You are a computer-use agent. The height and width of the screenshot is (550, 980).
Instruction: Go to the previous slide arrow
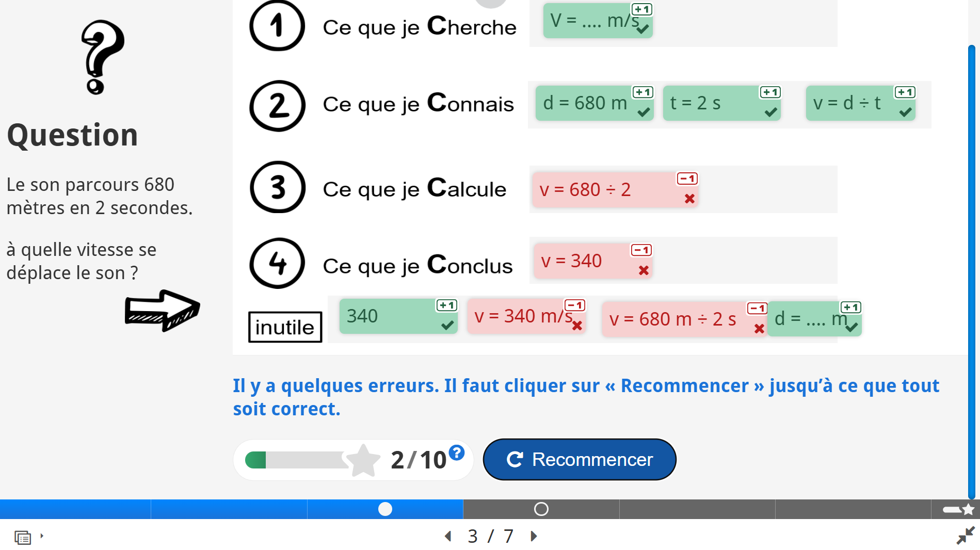coord(448,536)
